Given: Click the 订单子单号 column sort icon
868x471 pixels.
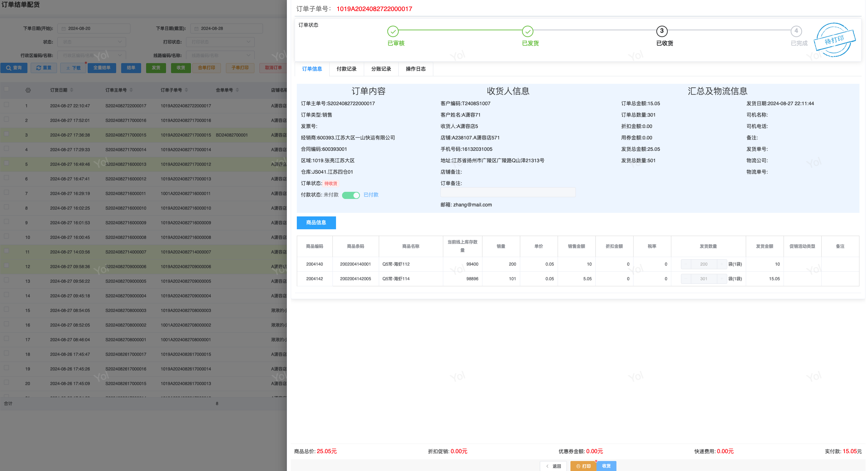Looking at the screenshot, I should tap(186, 90).
